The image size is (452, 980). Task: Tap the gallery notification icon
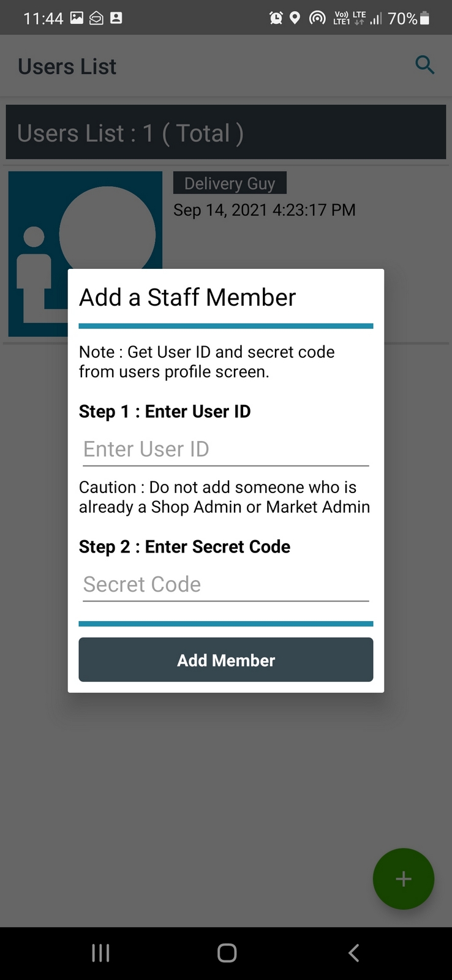click(x=77, y=18)
